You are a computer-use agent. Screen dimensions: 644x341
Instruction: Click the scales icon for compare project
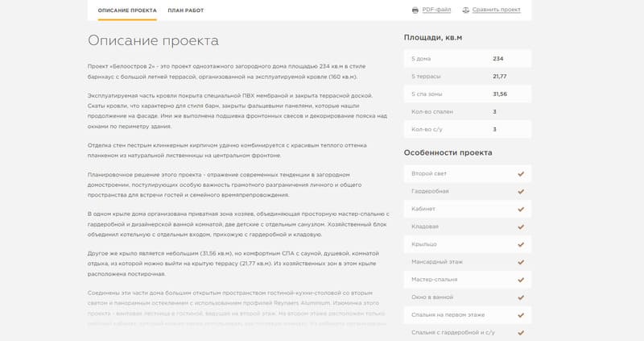click(x=466, y=10)
